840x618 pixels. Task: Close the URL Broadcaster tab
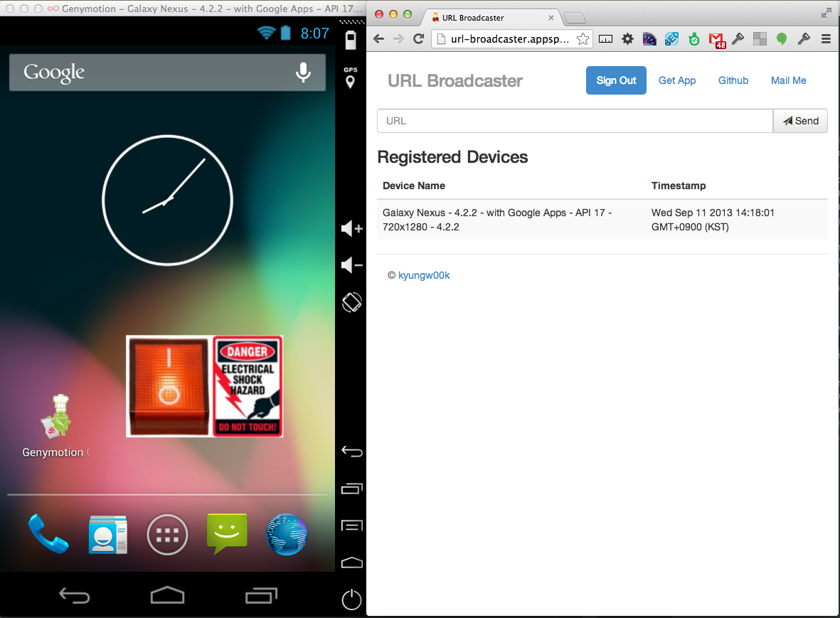tap(551, 18)
